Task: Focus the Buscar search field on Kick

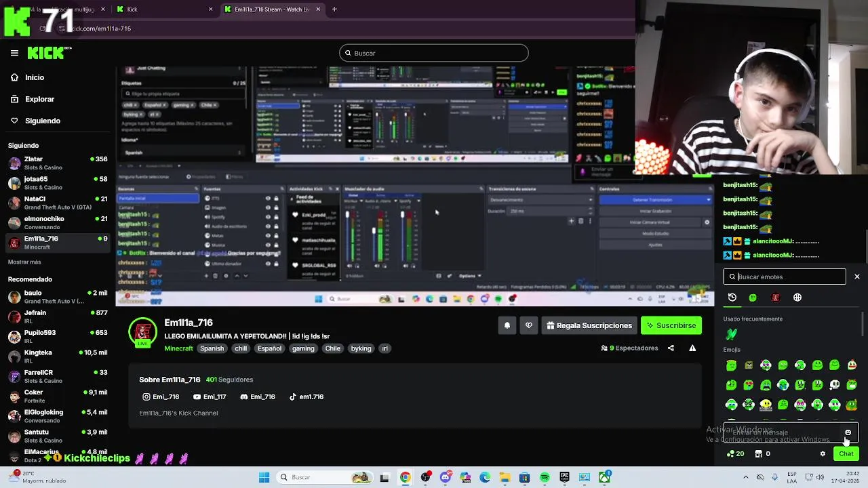Action: (434, 53)
